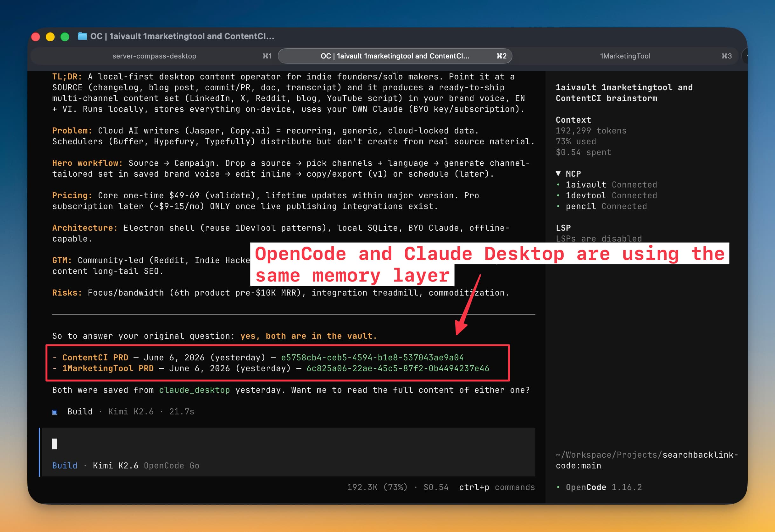Click the Problem: label

(x=72, y=131)
